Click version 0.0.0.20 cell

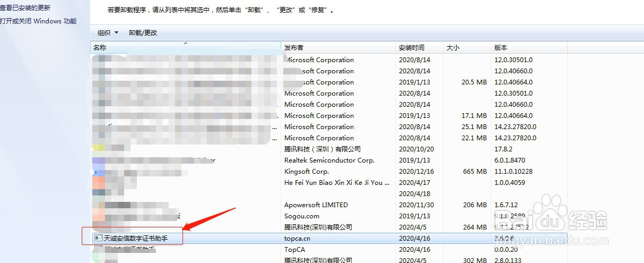507,249
